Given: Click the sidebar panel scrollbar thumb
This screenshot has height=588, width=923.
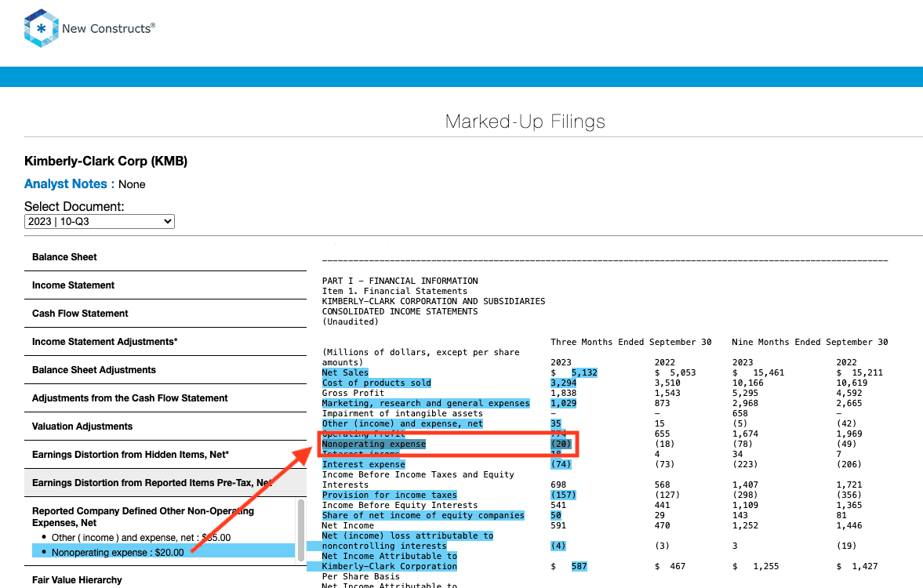Looking at the screenshot, I should [301, 530].
